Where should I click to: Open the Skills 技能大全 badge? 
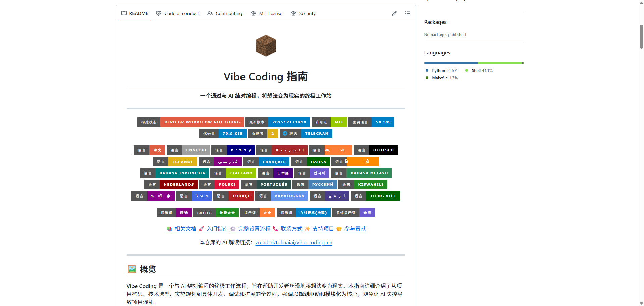[x=216, y=213]
